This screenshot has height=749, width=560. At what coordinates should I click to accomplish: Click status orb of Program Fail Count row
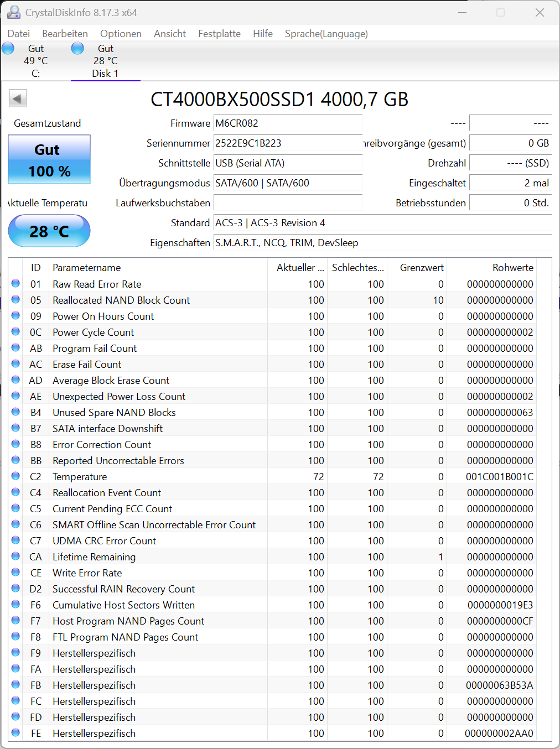pos(15,347)
